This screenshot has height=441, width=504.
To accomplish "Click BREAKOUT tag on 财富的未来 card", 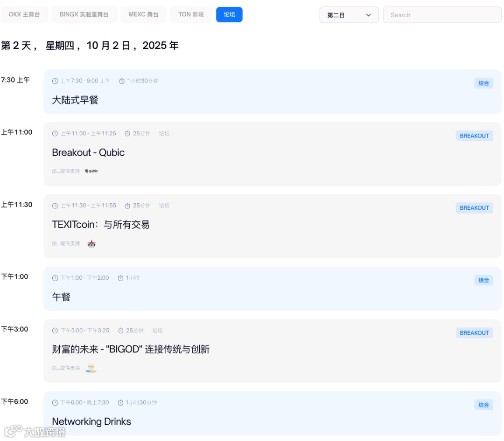I will 474,333.
